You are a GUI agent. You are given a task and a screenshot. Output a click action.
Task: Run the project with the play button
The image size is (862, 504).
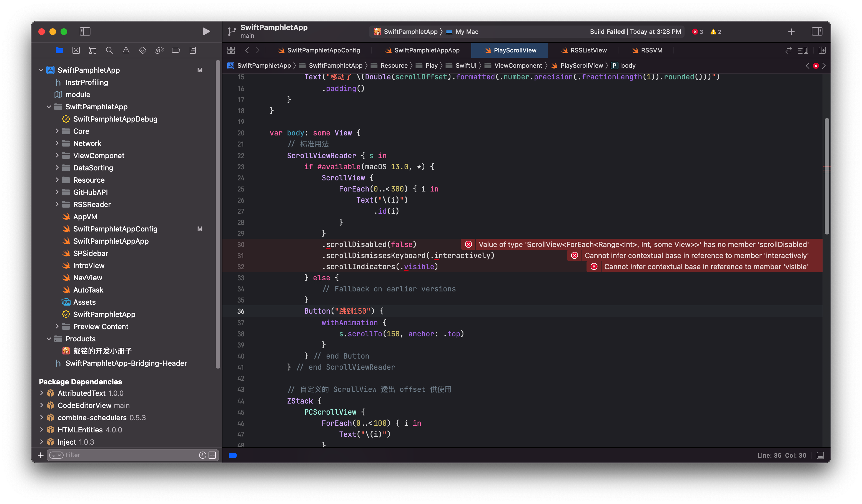206,31
